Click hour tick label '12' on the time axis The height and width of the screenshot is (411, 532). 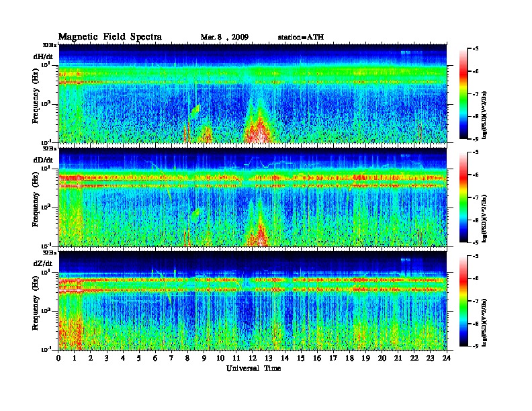tap(253, 359)
